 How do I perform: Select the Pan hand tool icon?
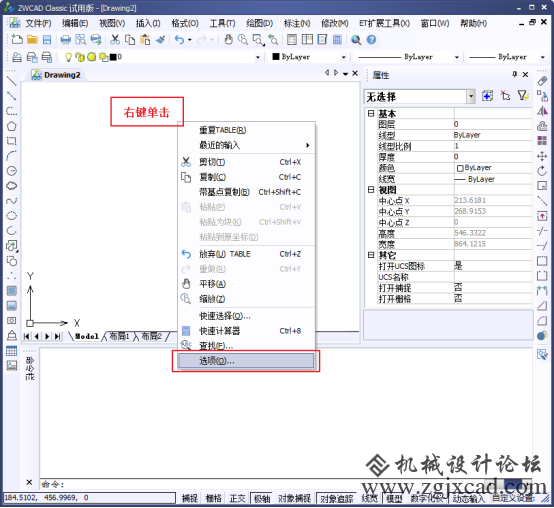[229, 40]
